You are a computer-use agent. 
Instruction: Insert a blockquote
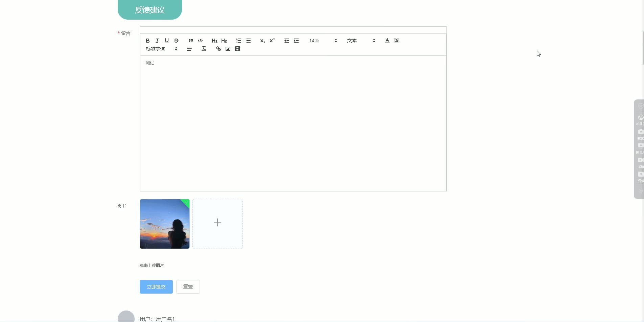191,41
